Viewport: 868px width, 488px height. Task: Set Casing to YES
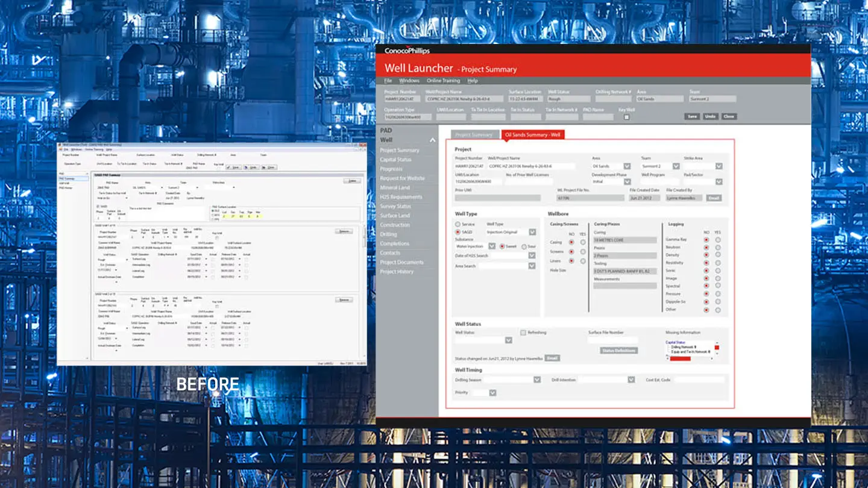pos(582,242)
